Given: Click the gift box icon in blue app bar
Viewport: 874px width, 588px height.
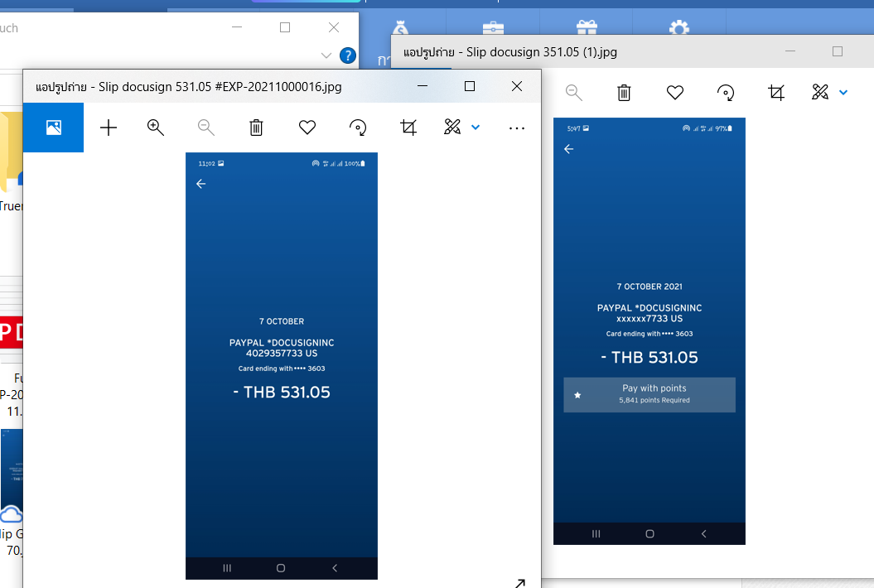Looking at the screenshot, I should pos(587,27).
